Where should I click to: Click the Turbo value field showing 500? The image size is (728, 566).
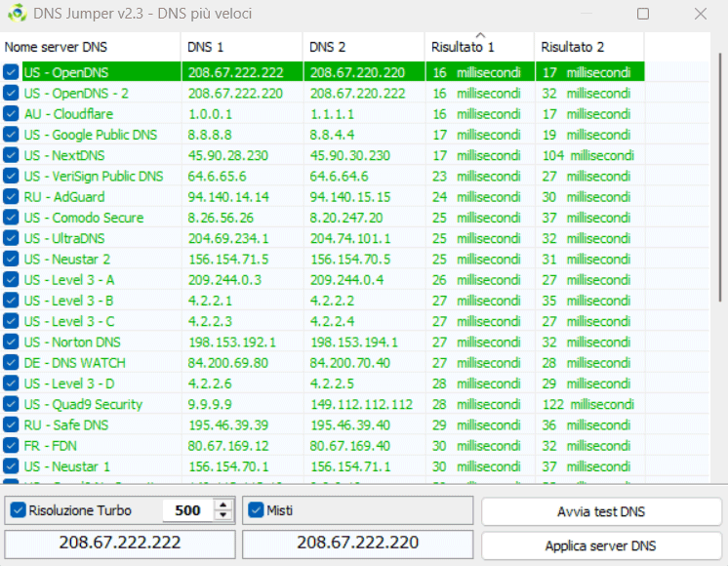[188, 510]
